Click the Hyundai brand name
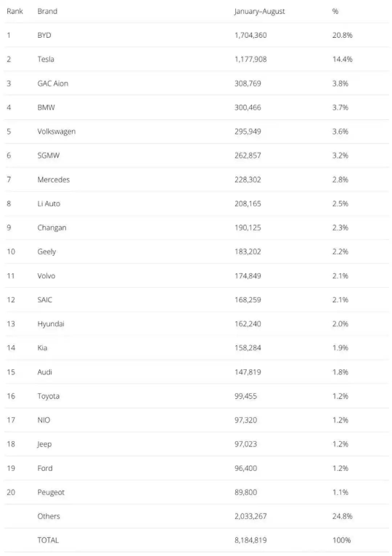Screen dimensions: 392x556 point(51,324)
